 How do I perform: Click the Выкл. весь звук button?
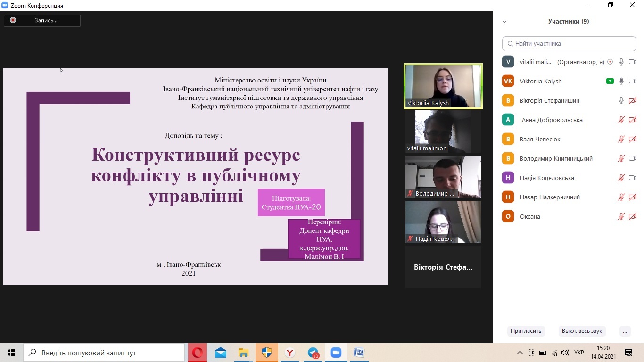pos(582,331)
